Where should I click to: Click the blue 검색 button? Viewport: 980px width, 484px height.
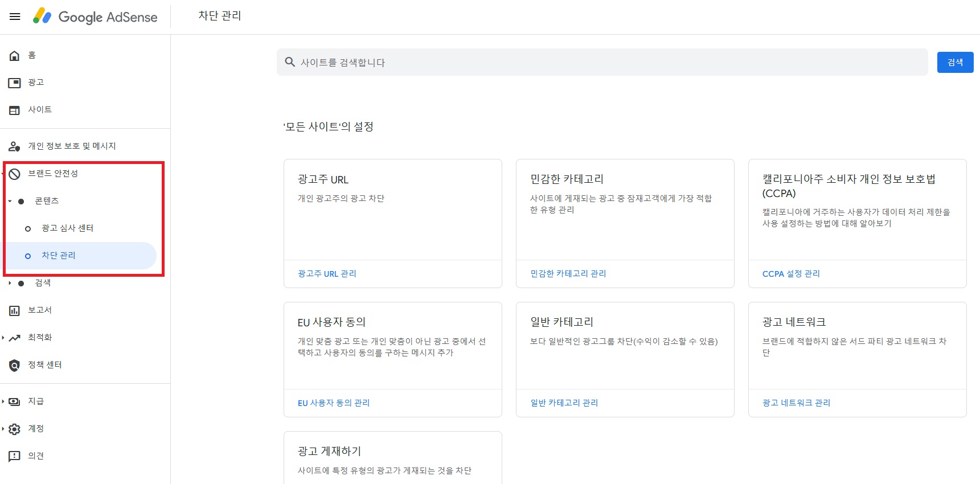(x=955, y=62)
